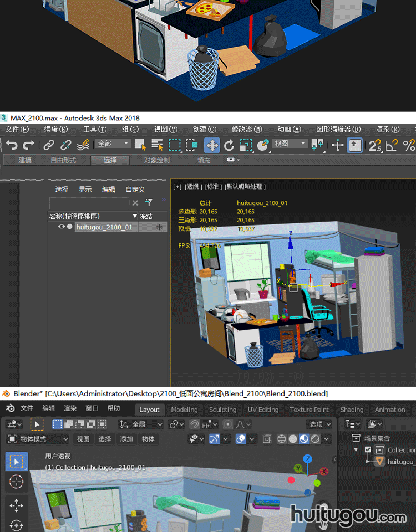Pick the Move tool in Blender's toolbar
Image resolution: width=416 pixels, height=532 pixels.
(17, 505)
